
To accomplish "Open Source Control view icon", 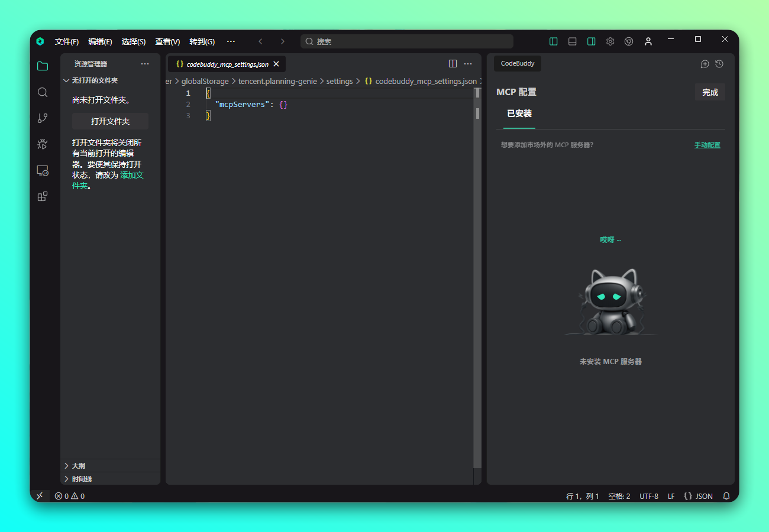I will point(43,118).
